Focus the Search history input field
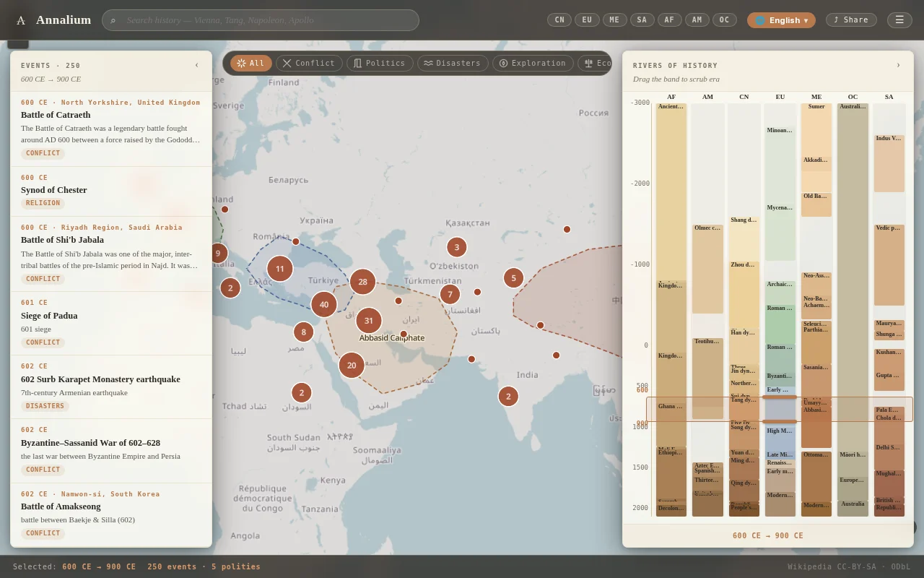Image resolution: width=924 pixels, height=578 pixels. click(261, 20)
